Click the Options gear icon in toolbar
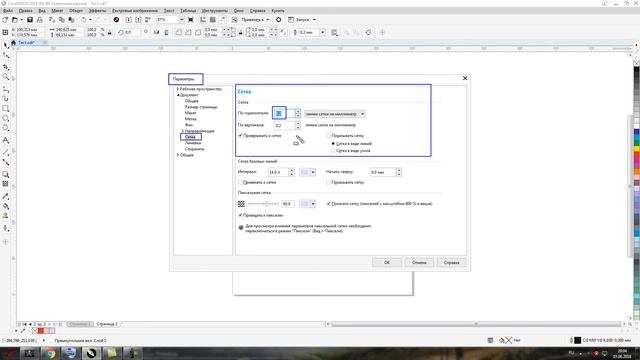This screenshot has height=360, width=640. click(x=278, y=20)
